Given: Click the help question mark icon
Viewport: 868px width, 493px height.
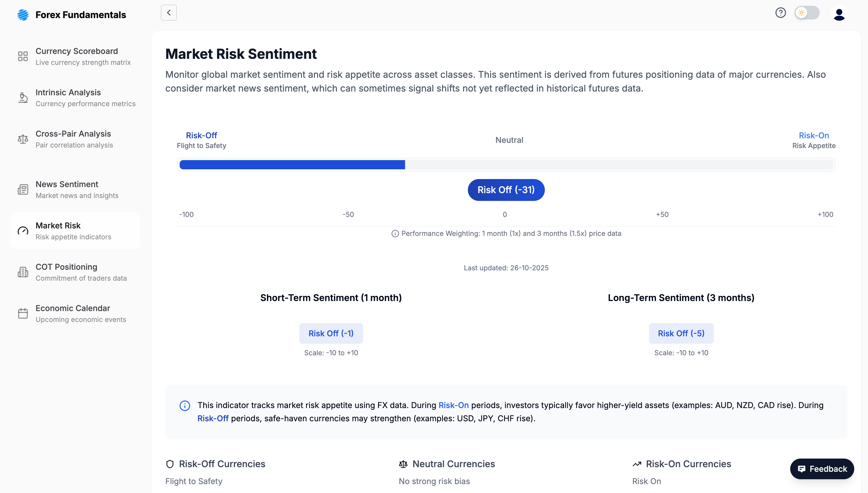Looking at the screenshot, I should (x=781, y=13).
